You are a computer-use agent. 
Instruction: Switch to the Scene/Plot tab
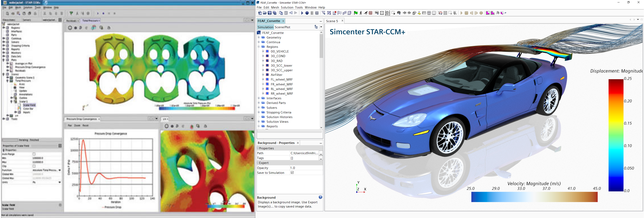283,27
